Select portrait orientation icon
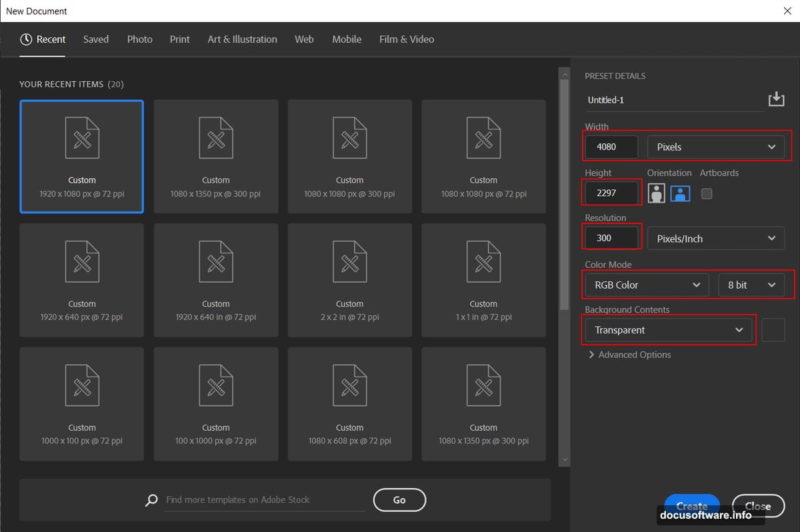Image resolution: width=800 pixels, height=532 pixels. click(658, 193)
